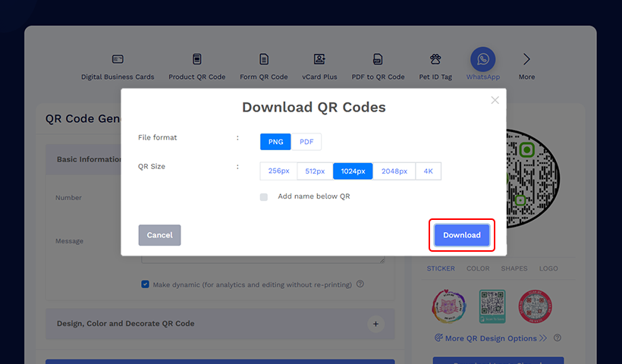The image size is (622, 364).
Task: Open the Pet ID Tag icon
Action: [x=435, y=59]
